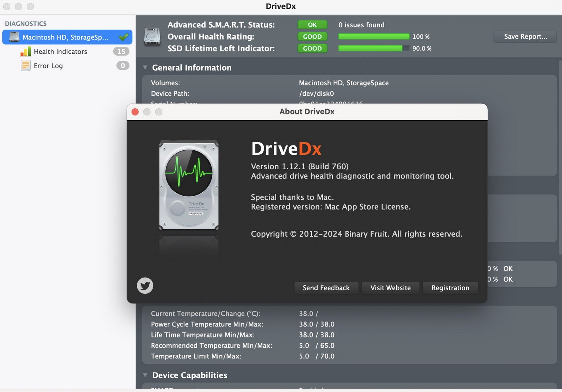
Task: Click the 'Version 1.12.1 (Build 760)' text
Action: coord(300,166)
